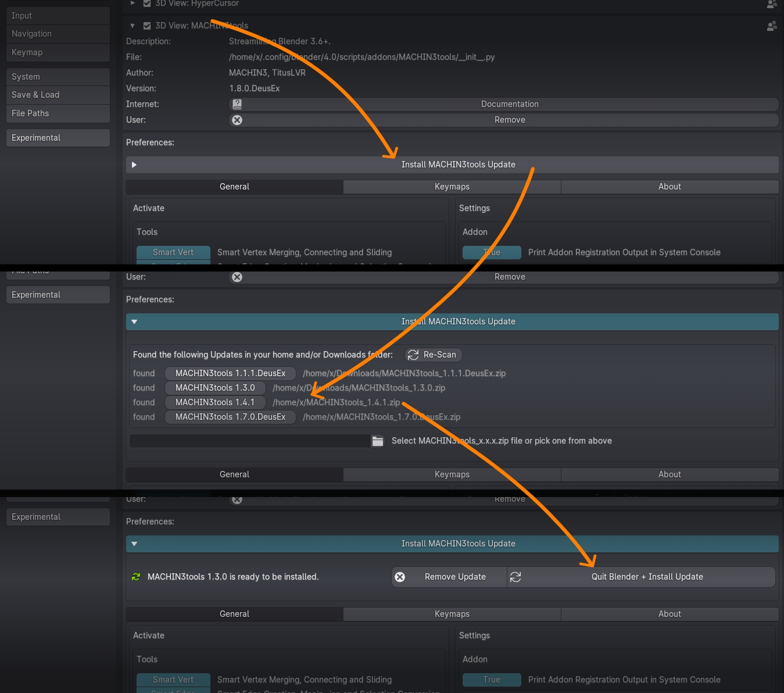The width and height of the screenshot is (784, 693).
Task: Collapse the Install Update panel above the found updates list
Action: (452, 322)
